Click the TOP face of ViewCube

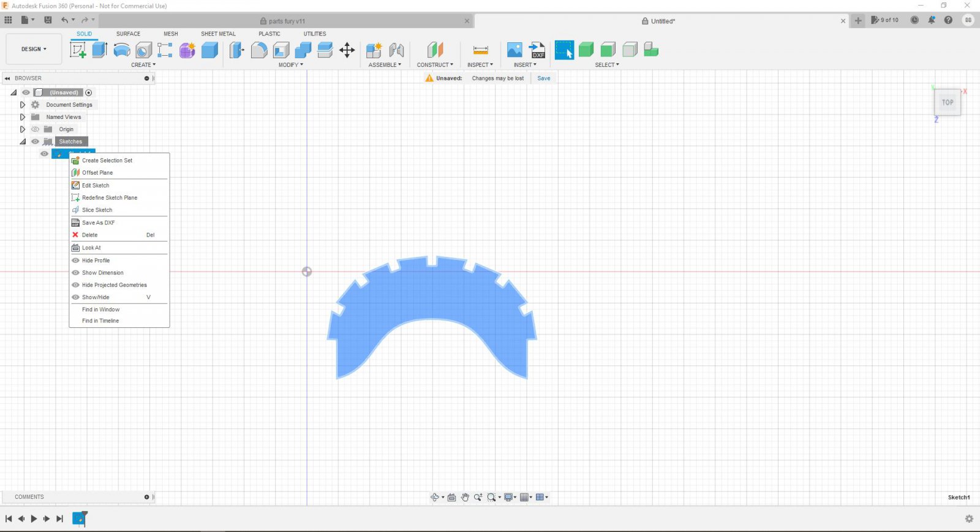948,102
